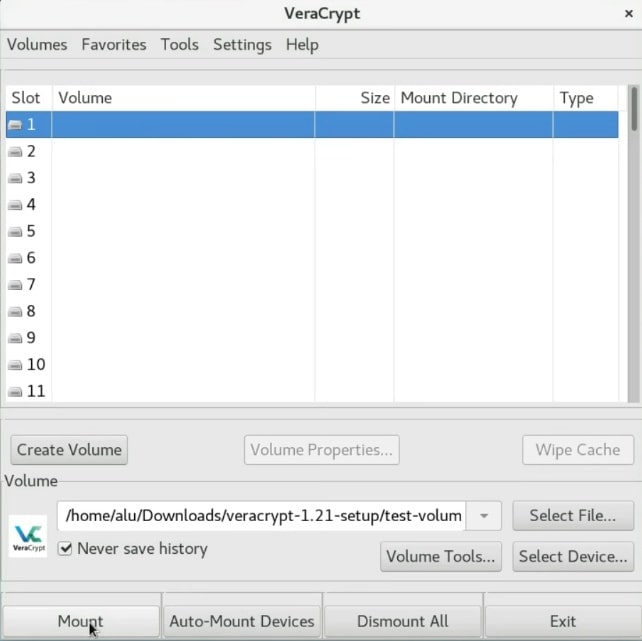Select highlighted slot 1 drive icon
642x641 pixels.
point(15,125)
